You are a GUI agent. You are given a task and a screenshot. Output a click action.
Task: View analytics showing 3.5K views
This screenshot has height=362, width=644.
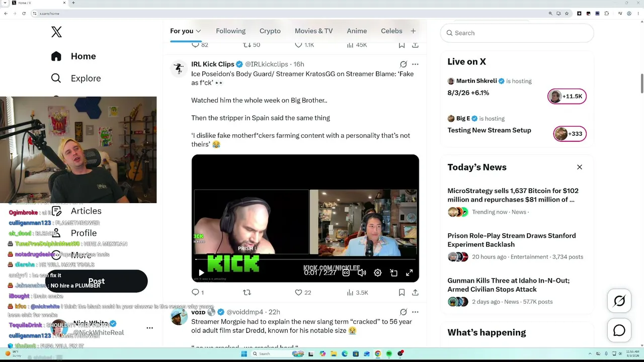357,293
